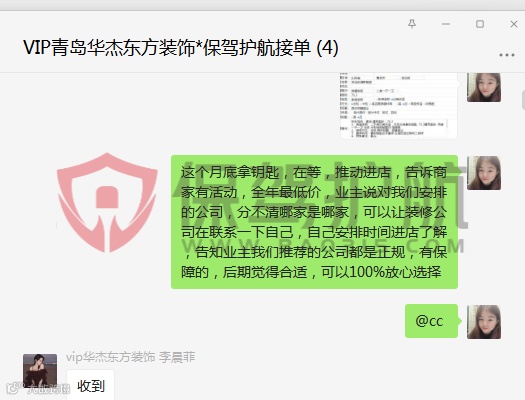
Task: Click the chat scrollbar handle on right edge
Action: [523, 100]
